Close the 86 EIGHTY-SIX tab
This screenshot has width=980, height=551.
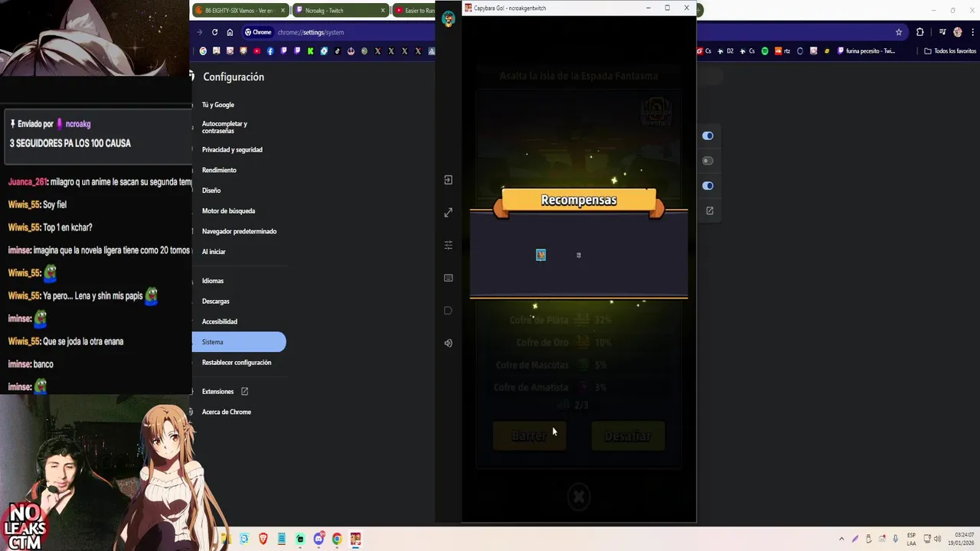click(x=283, y=11)
